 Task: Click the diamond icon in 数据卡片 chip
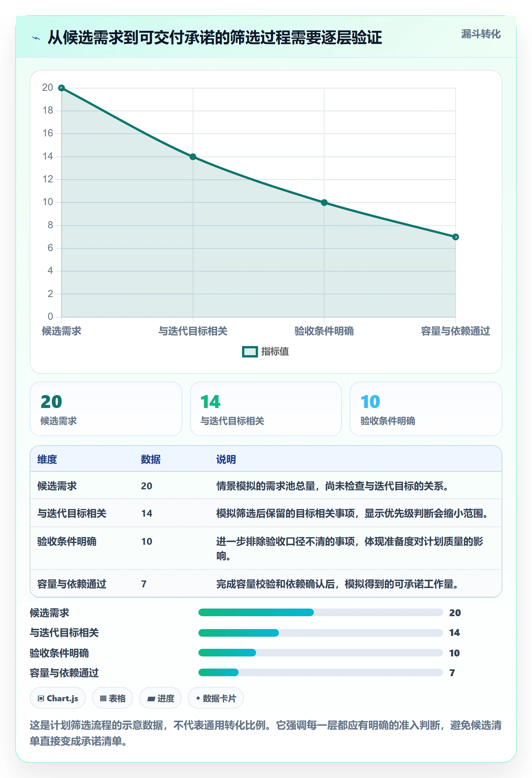[x=198, y=698]
